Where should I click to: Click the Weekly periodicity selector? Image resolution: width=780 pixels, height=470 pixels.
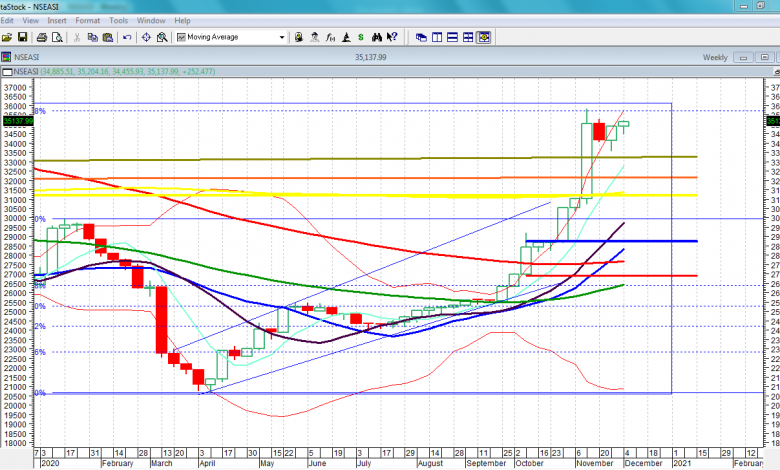(715, 58)
